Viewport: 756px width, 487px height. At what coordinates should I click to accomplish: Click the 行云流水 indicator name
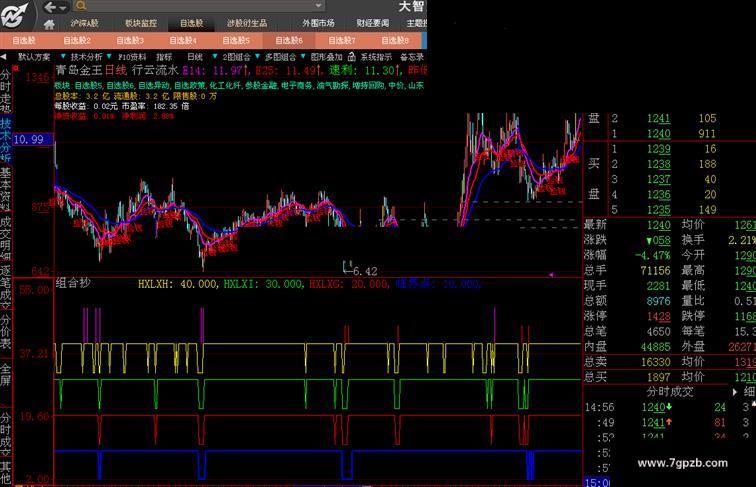click(155, 70)
